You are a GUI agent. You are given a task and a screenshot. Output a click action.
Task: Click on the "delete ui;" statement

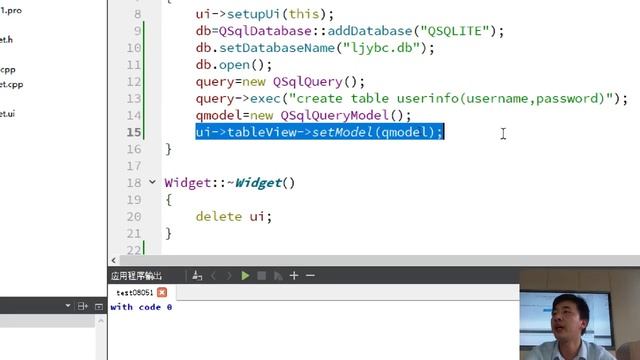point(233,216)
